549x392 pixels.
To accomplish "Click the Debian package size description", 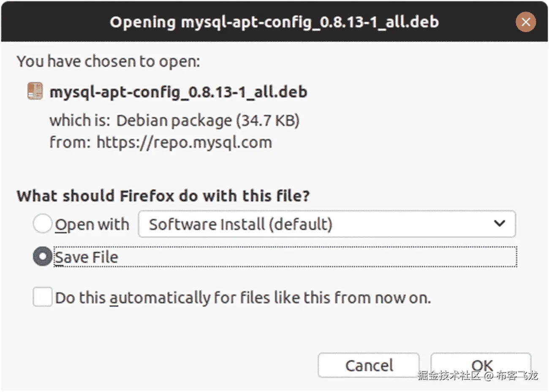I will point(174,120).
